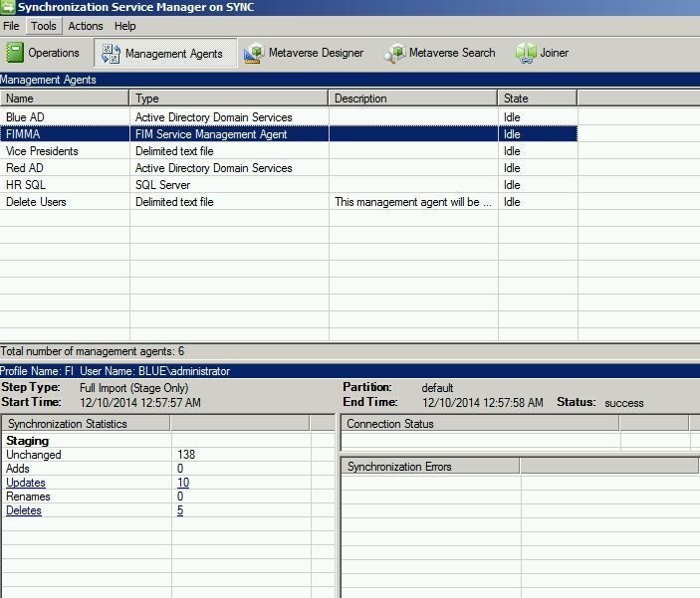Open the File menu
This screenshot has width=700, height=598.
11,26
